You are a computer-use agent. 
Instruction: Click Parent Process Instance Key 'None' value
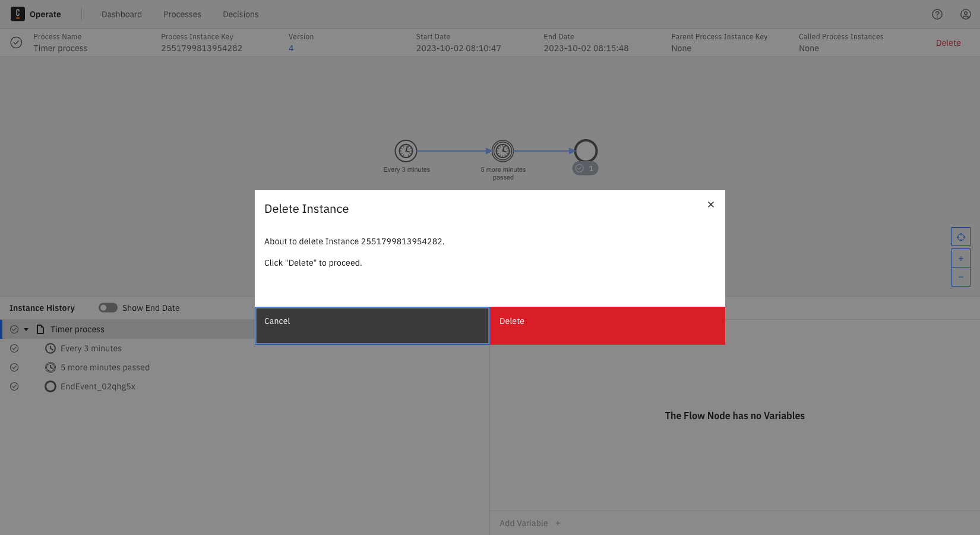click(681, 48)
